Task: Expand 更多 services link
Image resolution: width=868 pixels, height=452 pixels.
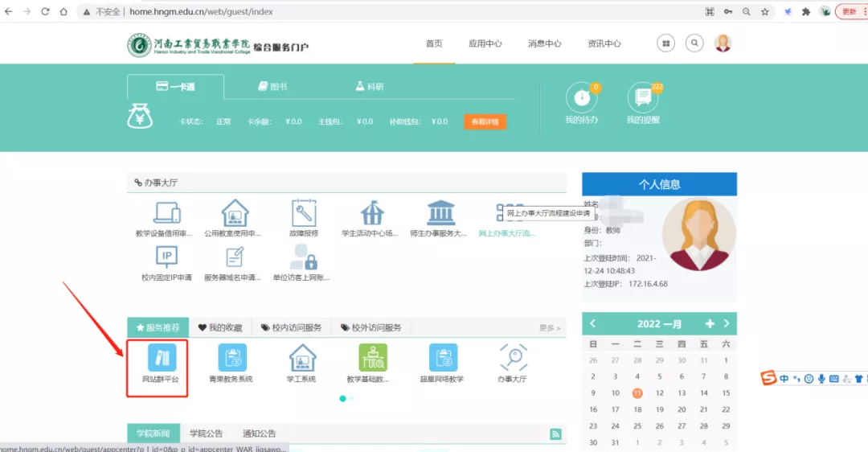Action: tap(550, 328)
